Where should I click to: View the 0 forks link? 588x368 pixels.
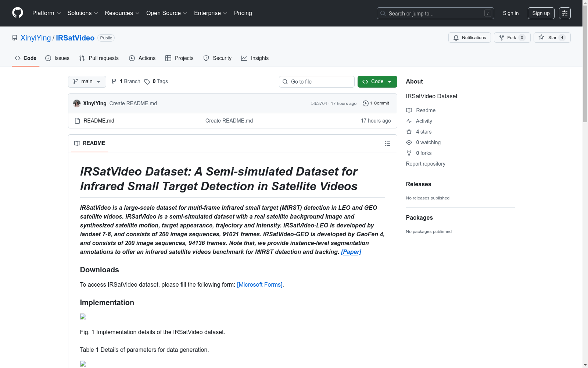pos(419,153)
